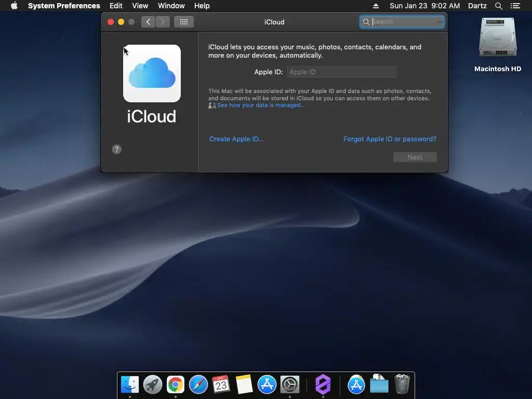Open System Preferences gear in the Dock
This screenshot has height=399, width=532.
(290, 384)
